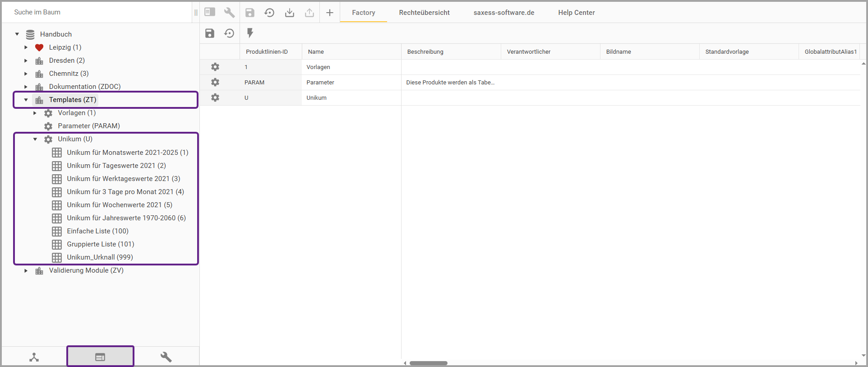Click the Suche im Baum search field
The width and height of the screenshot is (868, 367).
click(x=97, y=12)
